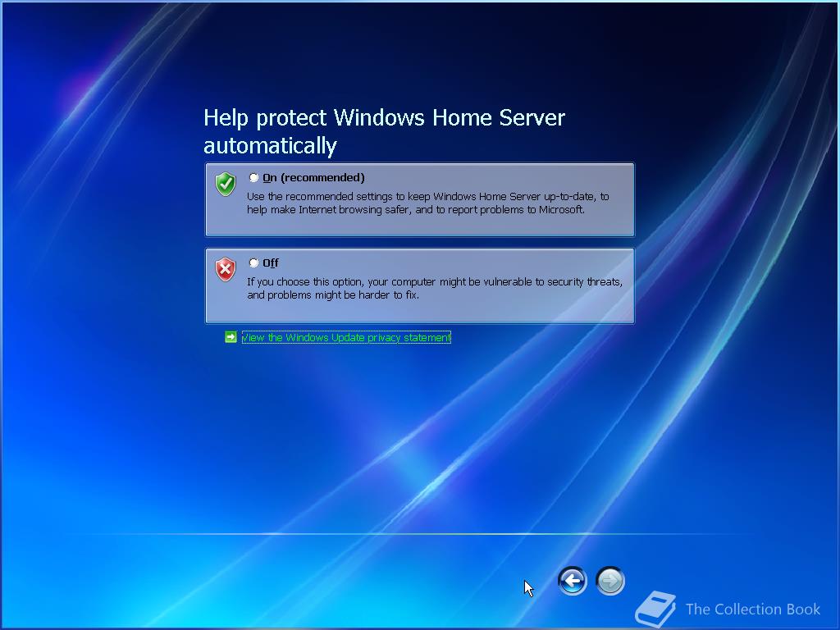This screenshot has width=840, height=630.
Task: Go back with the blue back arrow
Action: pyautogui.click(x=572, y=581)
